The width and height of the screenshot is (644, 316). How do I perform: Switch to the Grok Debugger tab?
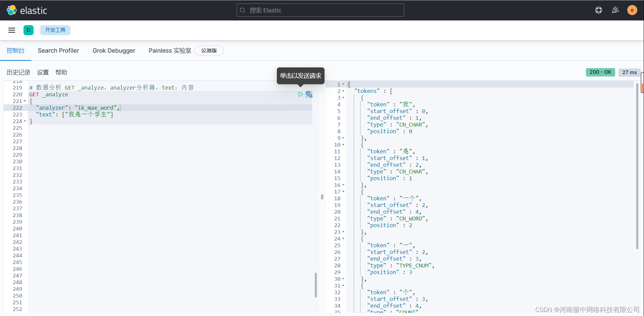[x=114, y=51]
